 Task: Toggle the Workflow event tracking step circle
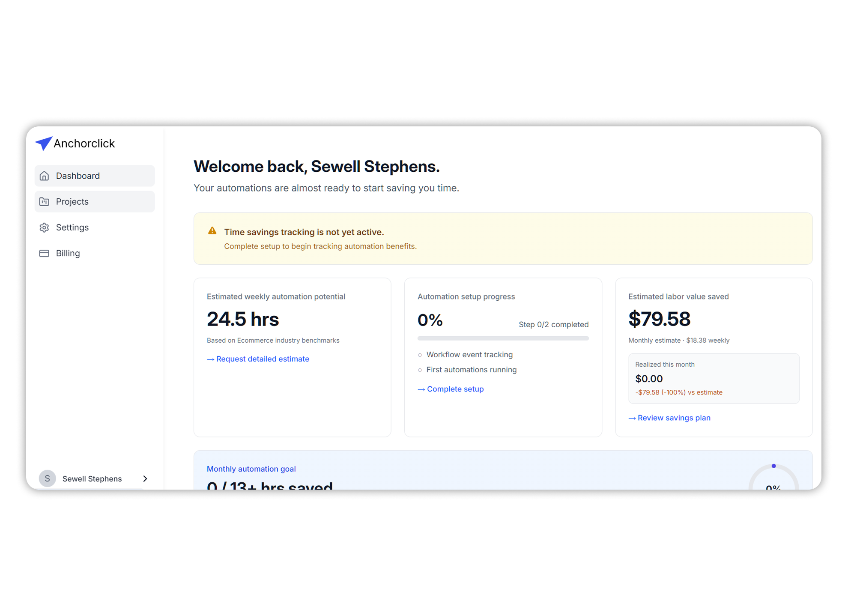tap(420, 355)
